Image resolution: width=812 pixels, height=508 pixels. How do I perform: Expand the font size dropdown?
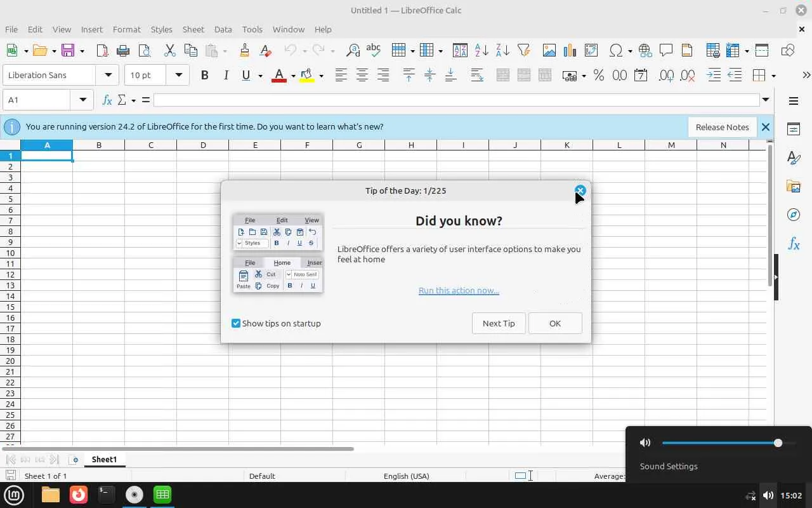click(178, 75)
